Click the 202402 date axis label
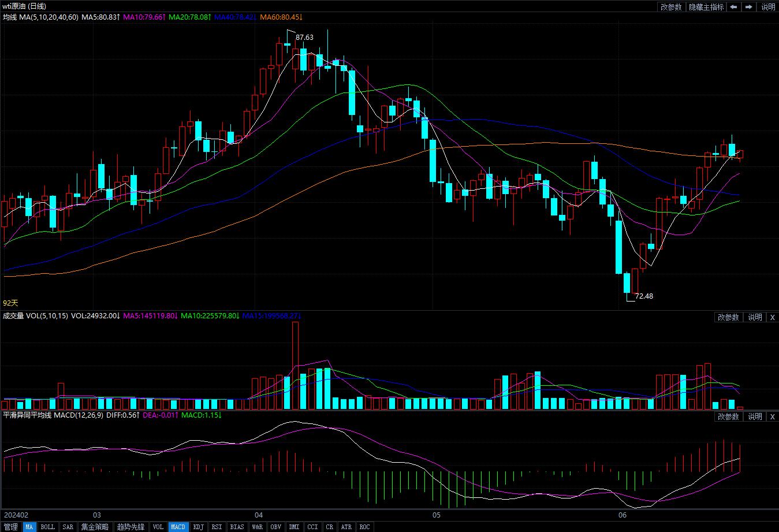Viewport: 779px width, 532px height. pos(16,515)
